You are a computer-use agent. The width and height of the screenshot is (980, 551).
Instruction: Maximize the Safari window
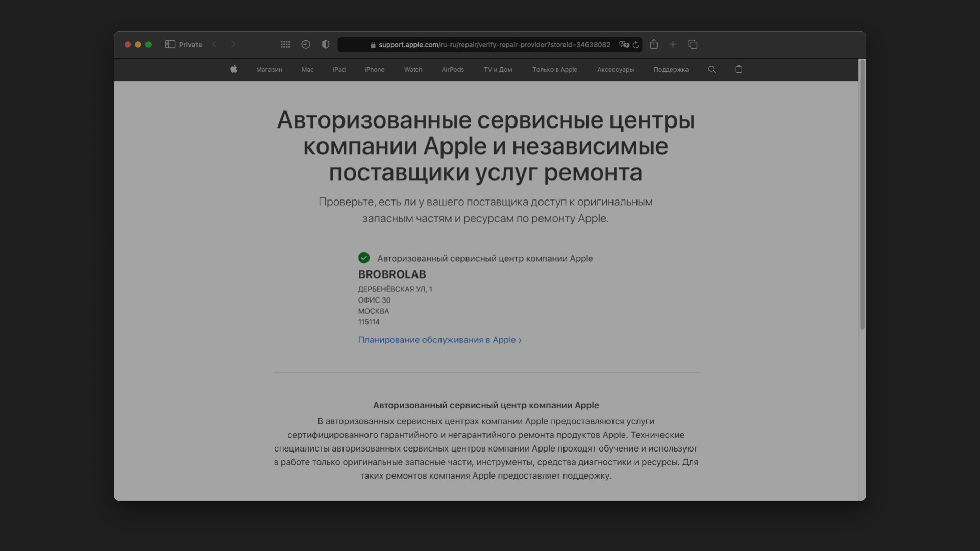click(x=149, y=45)
